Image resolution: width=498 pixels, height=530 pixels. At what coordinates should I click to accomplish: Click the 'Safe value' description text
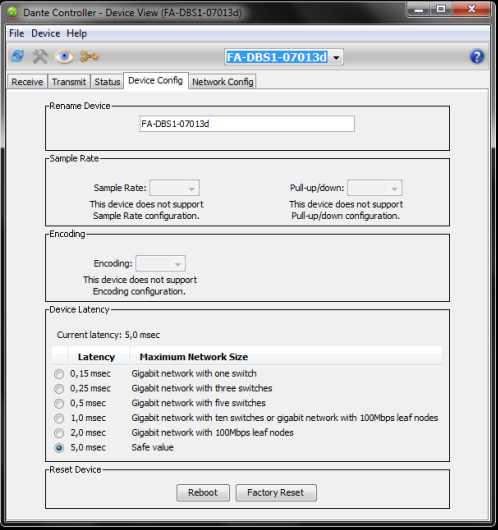[152, 448]
